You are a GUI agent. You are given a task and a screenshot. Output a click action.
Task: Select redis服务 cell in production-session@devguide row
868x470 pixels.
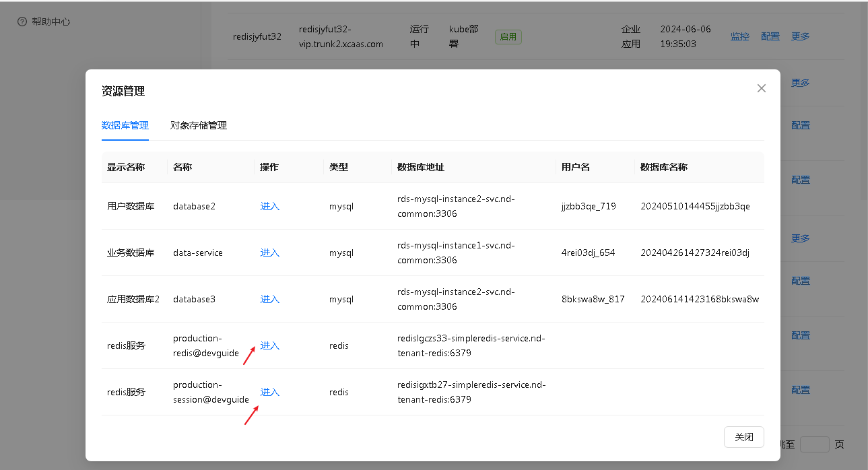126,392
